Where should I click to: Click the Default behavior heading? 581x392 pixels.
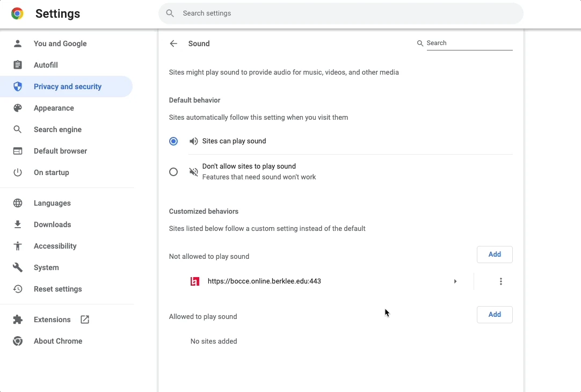coord(194,100)
